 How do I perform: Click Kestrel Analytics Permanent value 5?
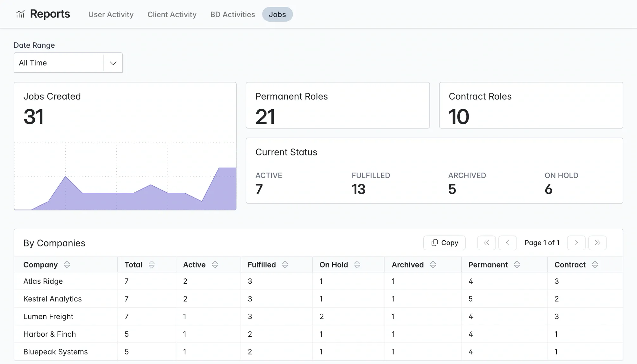click(x=470, y=299)
